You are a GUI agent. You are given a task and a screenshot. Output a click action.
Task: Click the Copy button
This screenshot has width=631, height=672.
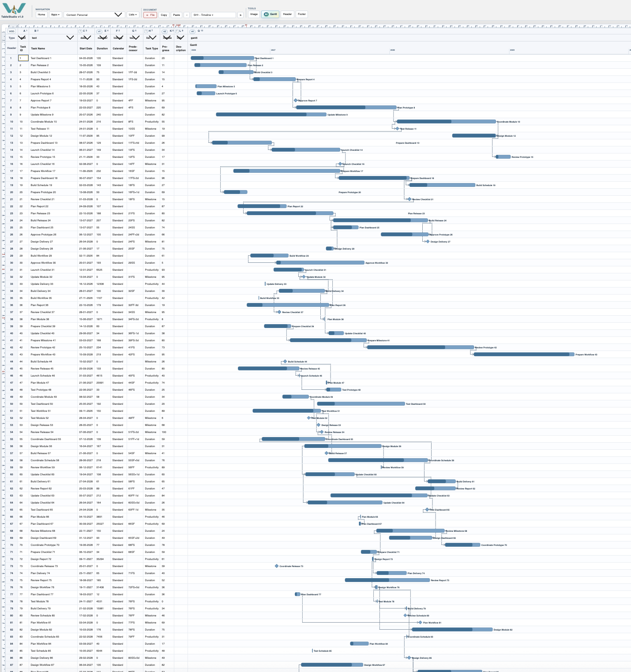(164, 15)
